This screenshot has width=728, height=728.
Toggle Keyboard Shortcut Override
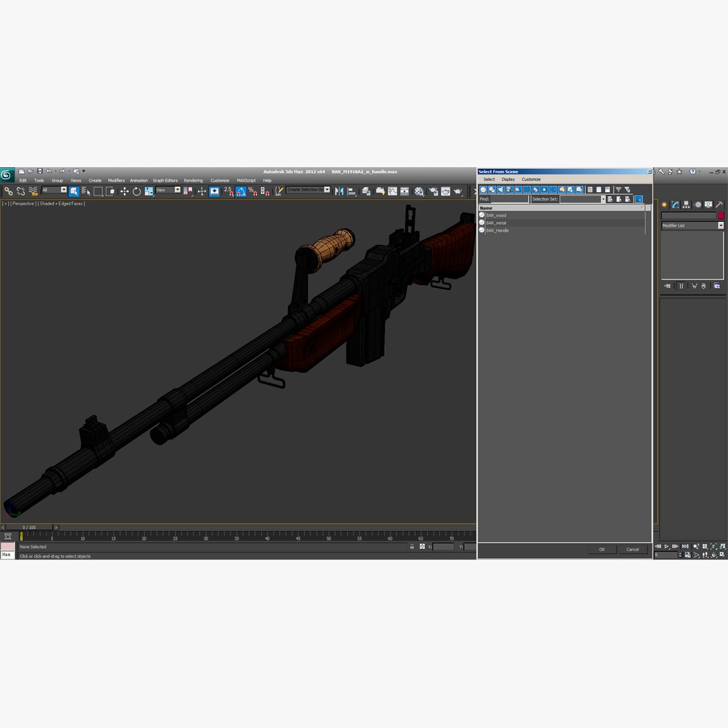point(214,191)
